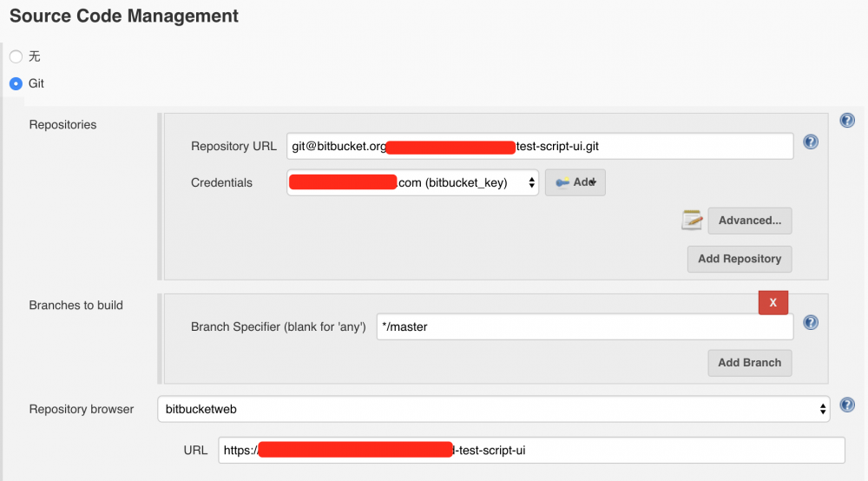This screenshot has height=481, width=868.
Task: Click the Add Repository button
Action: (740, 259)
